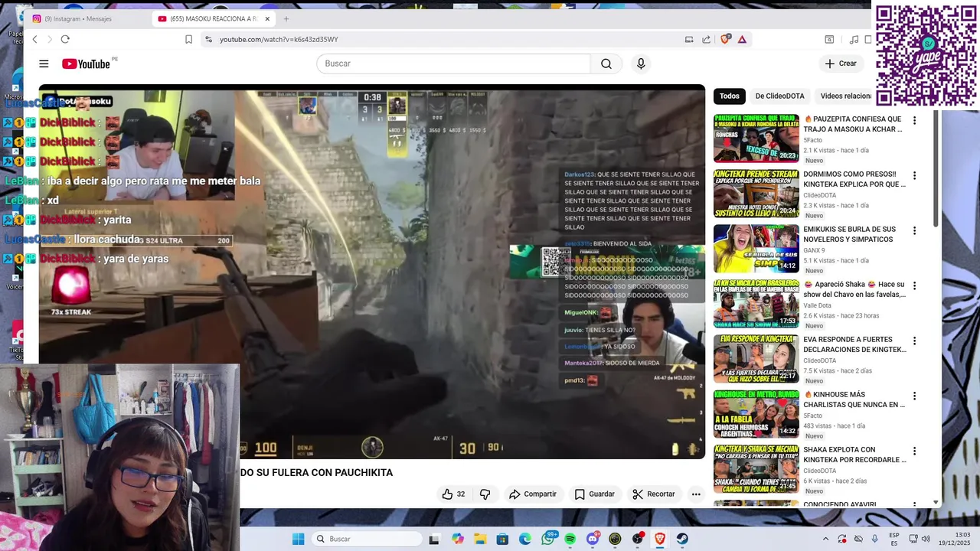Open options for SHAKA EXPLOTA CON video

[x=914, y=451]
